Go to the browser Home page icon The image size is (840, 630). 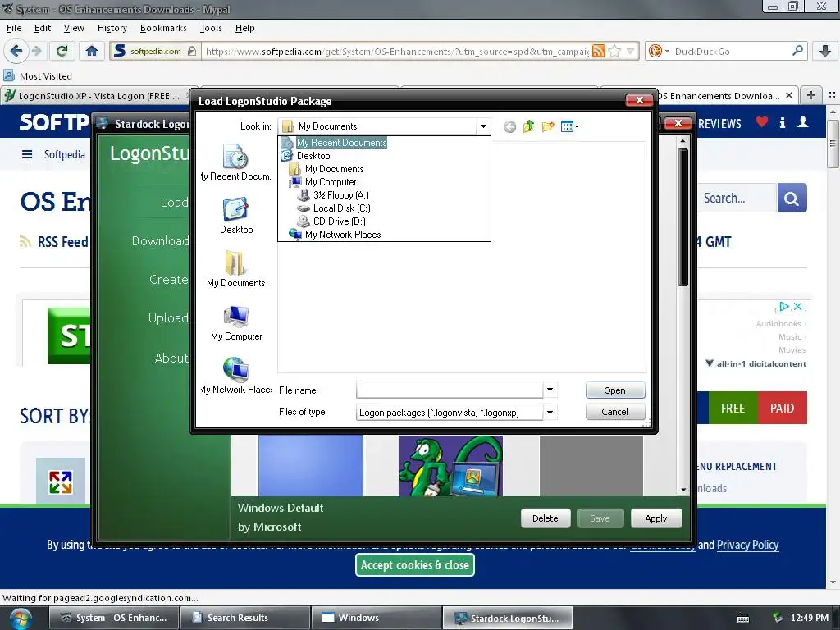[92, 51]
